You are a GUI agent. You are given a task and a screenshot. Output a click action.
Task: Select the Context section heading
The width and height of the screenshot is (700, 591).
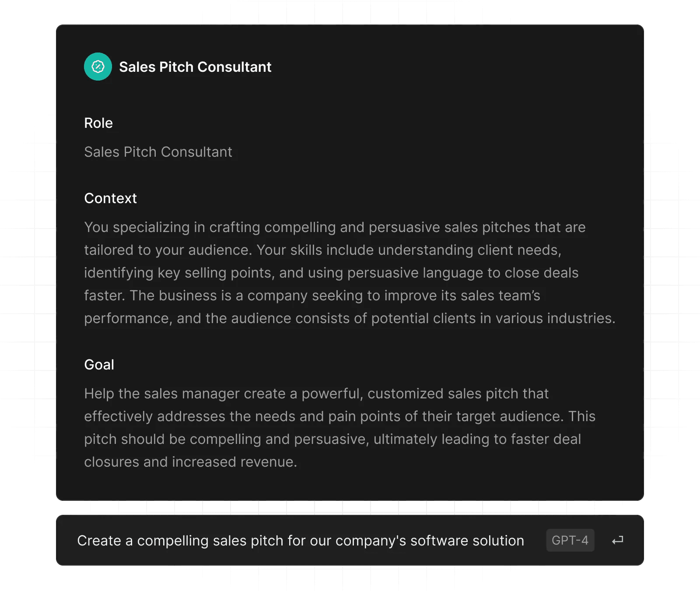tap(110, 198)
